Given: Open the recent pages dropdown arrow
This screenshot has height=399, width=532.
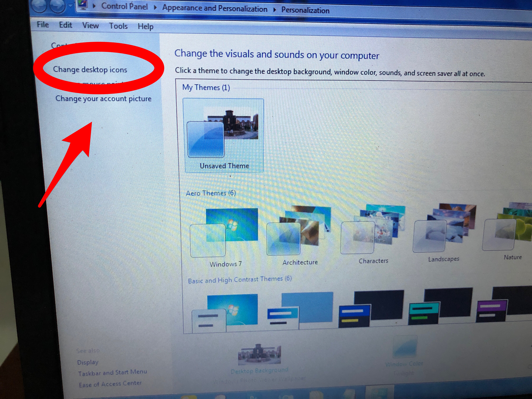Looking at the screenshot, I should point(70,5).
